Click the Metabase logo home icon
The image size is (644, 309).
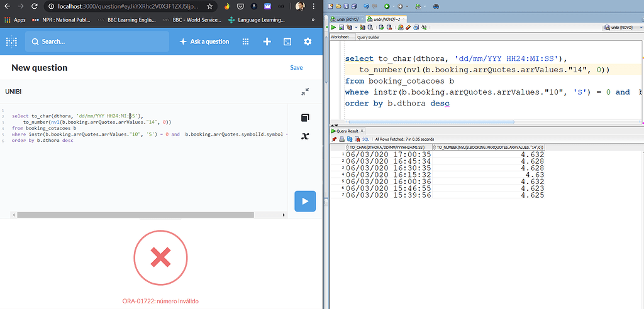click(11, 41)
